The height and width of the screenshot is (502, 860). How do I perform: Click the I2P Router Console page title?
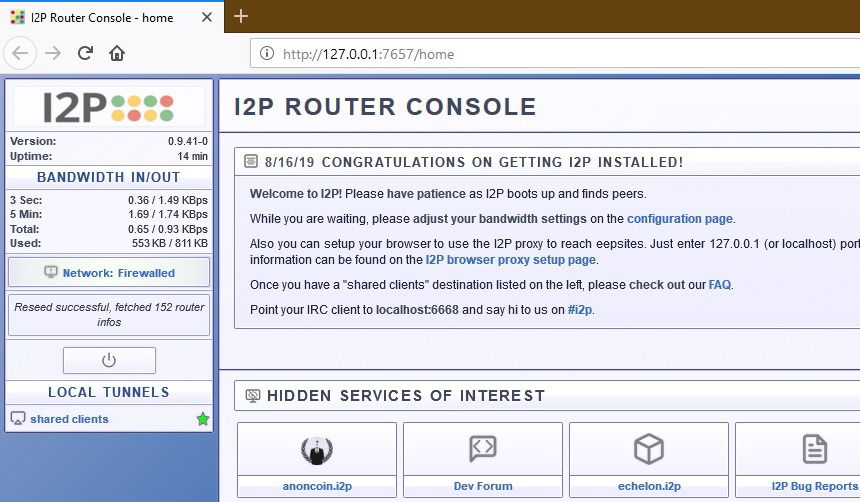click(x=385, y=107)
